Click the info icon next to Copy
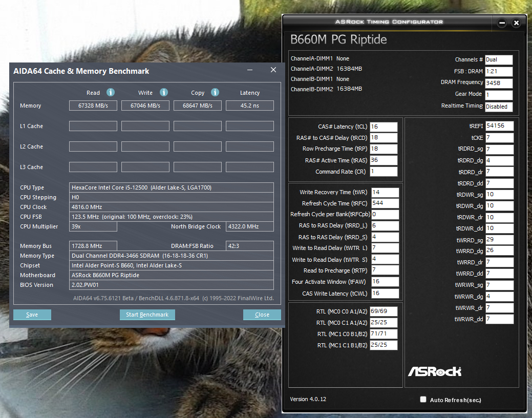This screenshot has width=532, height=418. (x=215, y=92)
